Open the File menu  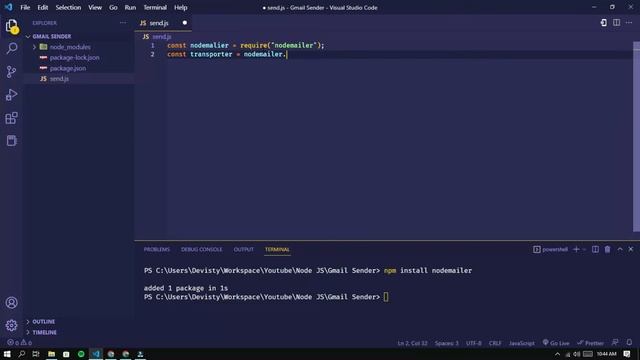tap(25, 7)
